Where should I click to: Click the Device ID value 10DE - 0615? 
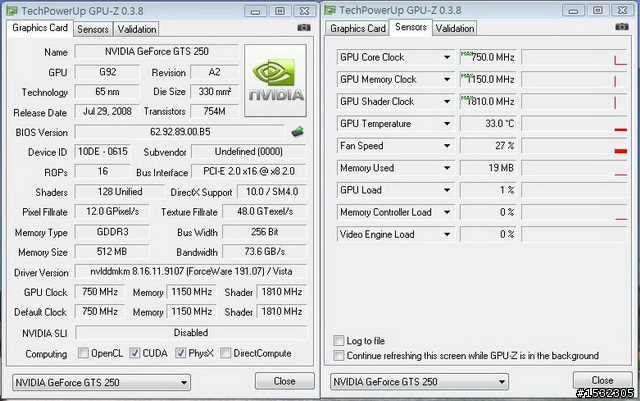[102, 151]
